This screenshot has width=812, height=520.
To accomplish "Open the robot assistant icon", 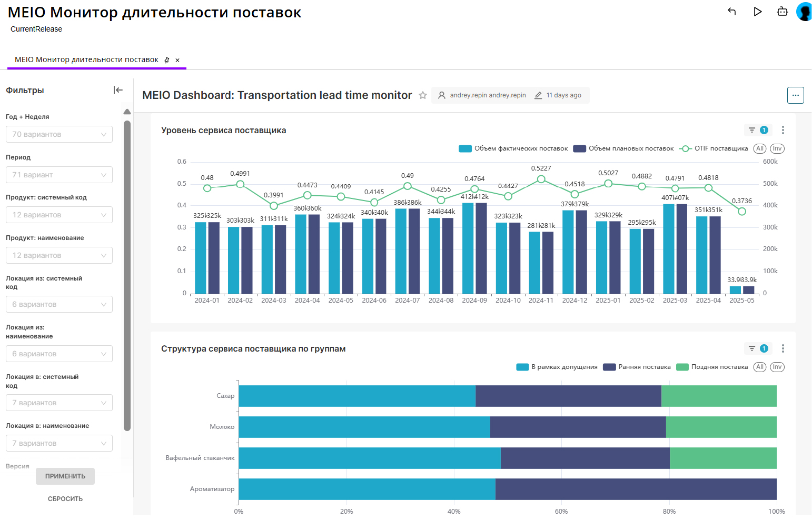I will click(x=783, y=12).
